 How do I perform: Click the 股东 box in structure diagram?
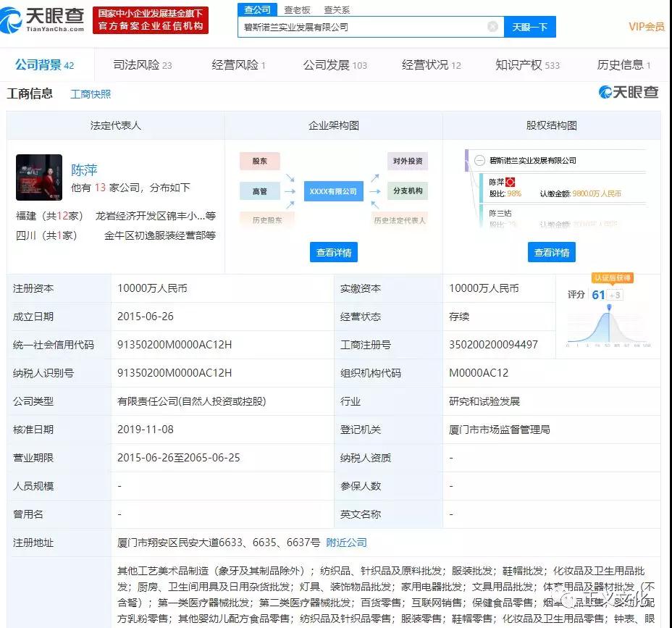(259, 162)
